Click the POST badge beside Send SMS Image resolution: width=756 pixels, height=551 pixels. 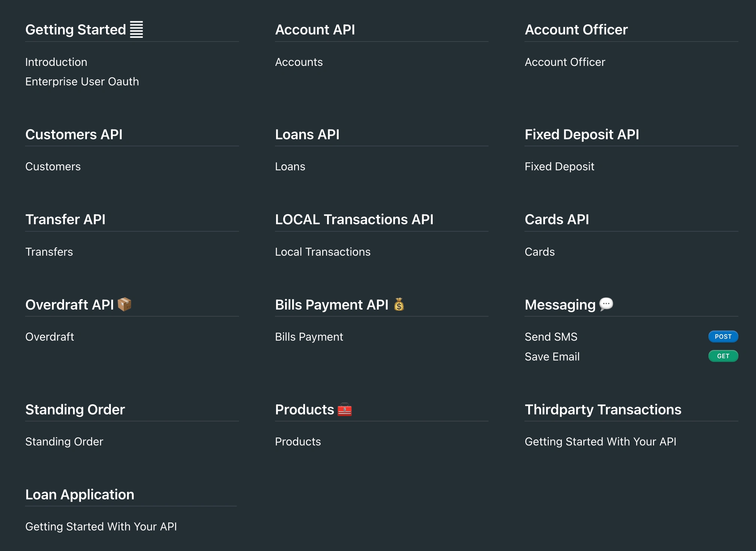723,337
